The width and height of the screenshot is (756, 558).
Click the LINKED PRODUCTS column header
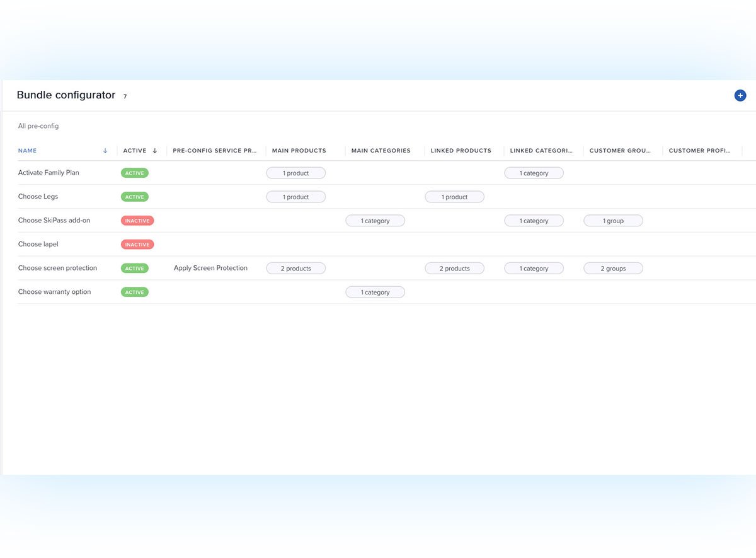pyautogui.click(x=461, y=151)
